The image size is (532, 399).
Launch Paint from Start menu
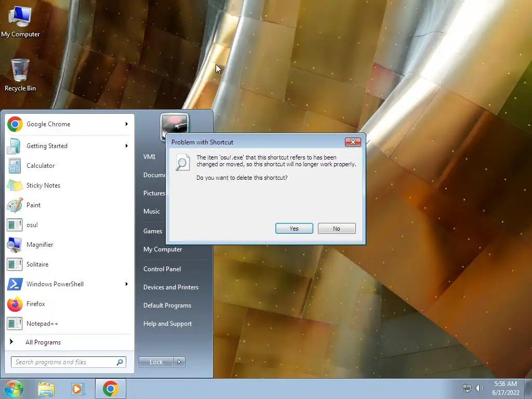[x=70, y=205]
